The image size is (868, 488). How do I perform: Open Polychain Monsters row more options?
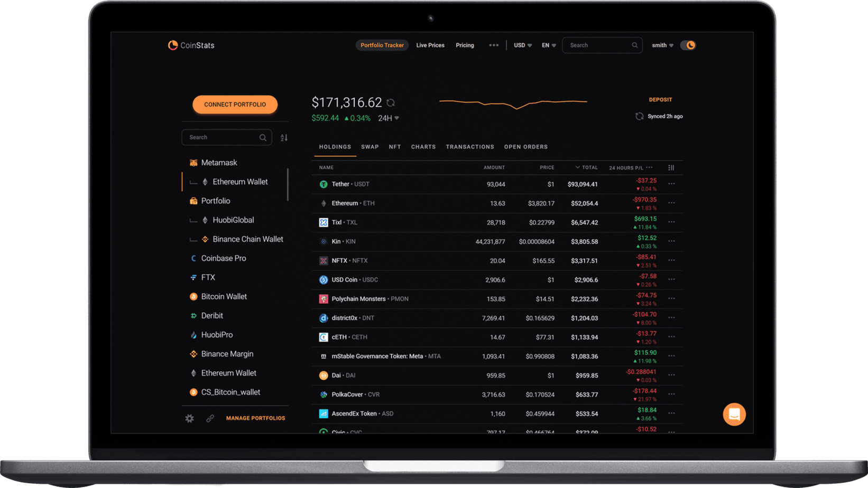click(x=671, y=298)
